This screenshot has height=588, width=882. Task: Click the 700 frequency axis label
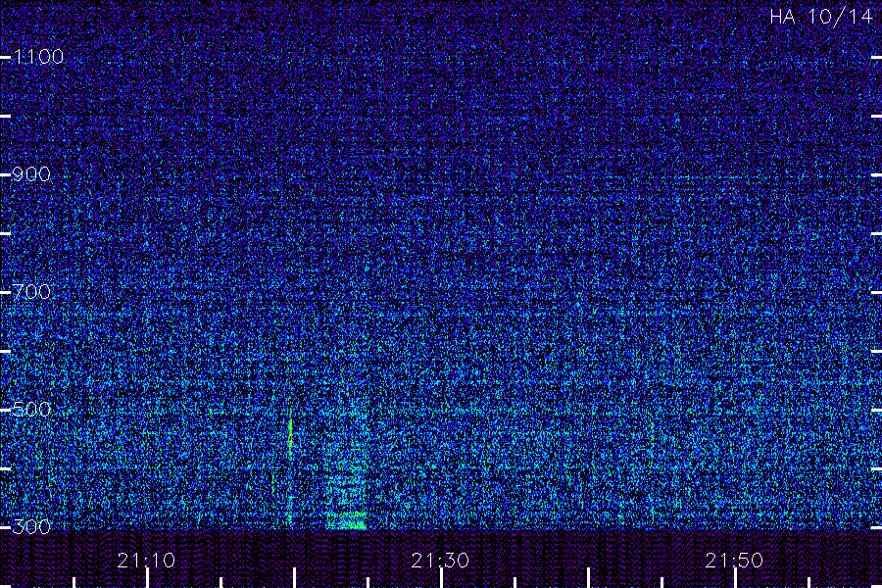click(x=31, y=292)
